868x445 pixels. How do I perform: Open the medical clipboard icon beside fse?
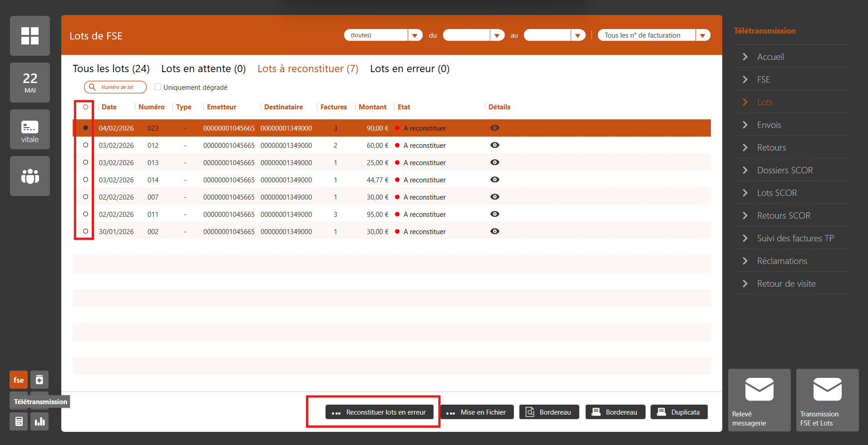pos(39,380)
